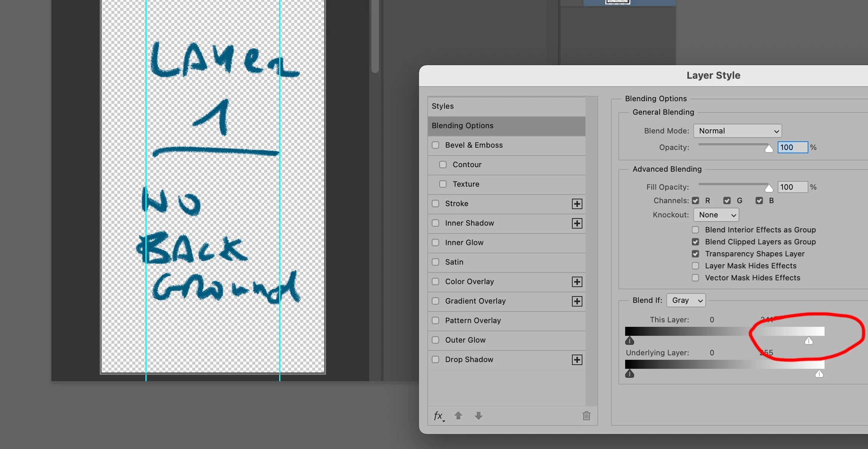The image size is (868, 449).
Task: Toggle Transparency Shapes Layer checkbox
Action: click(696, 254)
